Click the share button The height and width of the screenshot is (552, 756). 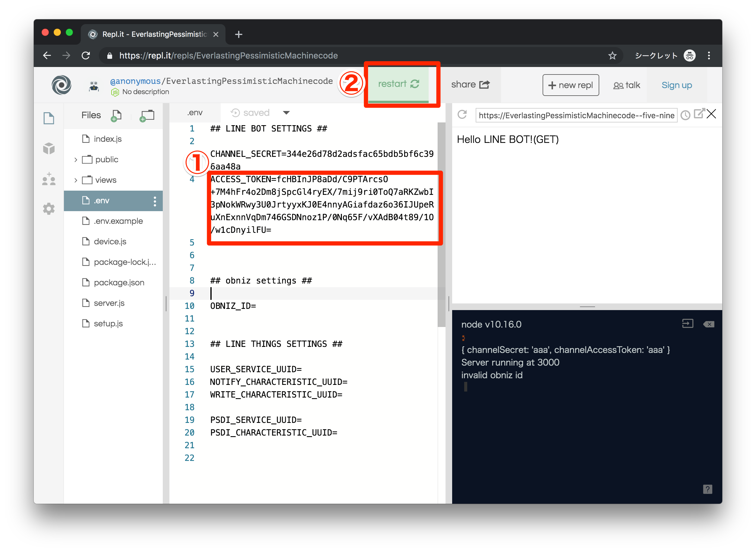coord(471,84)
